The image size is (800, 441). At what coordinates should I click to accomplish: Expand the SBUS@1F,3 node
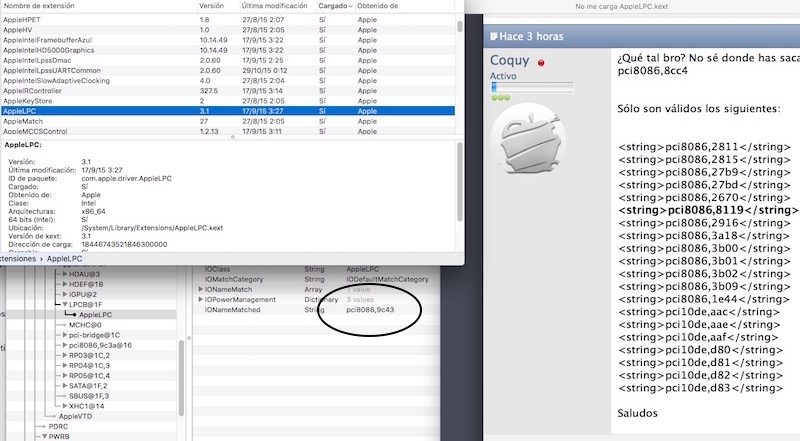pos(65,396)
